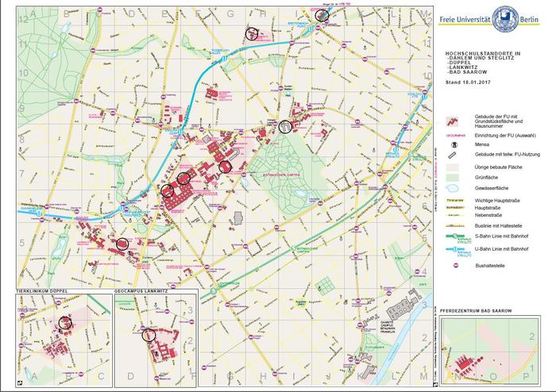Image resolution: width=556 pixels, height=392 pixels.
Task: Click the Buslinie mit Haltestelle legend symbol
Action: [x=456, y=226]
